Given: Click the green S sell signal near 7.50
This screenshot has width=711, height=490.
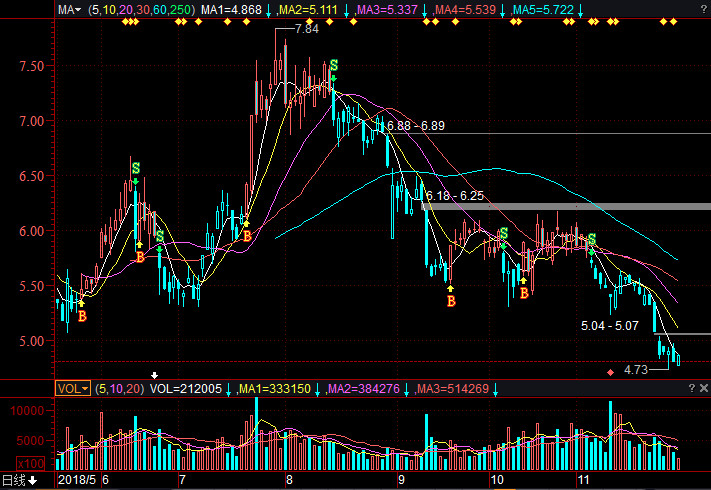Looking at the screenshot, I should coord(334,66).
